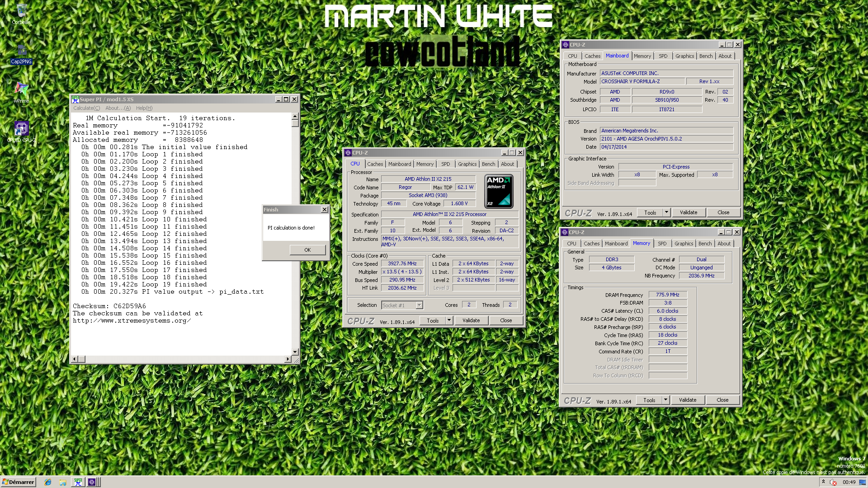Click Validate in Memory CPU-Z window
Screen dimensions: 868x488
(688, 400)
